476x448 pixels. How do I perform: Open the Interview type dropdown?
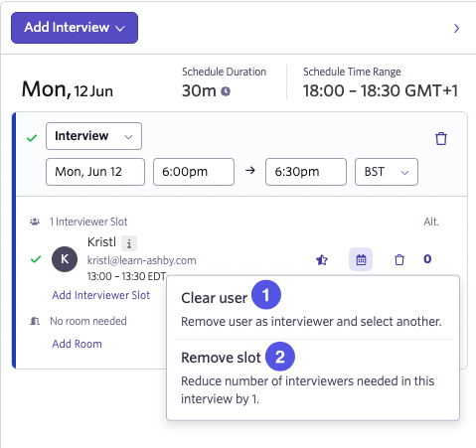[x=93, y=136]
